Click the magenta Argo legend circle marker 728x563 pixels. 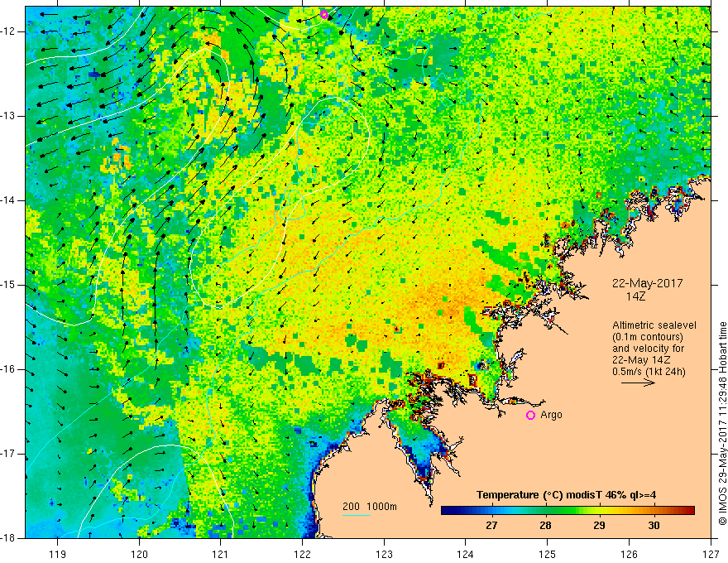click(x=530, y=416)
